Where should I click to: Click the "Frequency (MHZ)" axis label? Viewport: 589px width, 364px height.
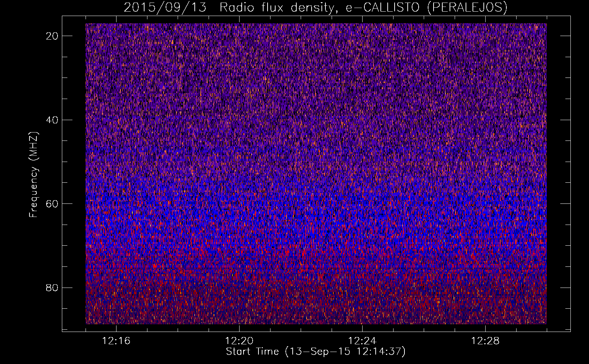(x=33, y=174)
